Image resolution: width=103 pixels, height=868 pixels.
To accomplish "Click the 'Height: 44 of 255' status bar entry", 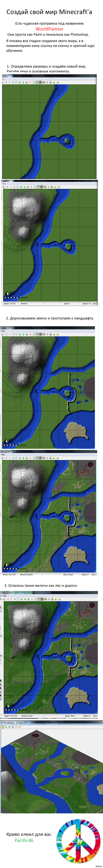I will (x=11, y=716).
